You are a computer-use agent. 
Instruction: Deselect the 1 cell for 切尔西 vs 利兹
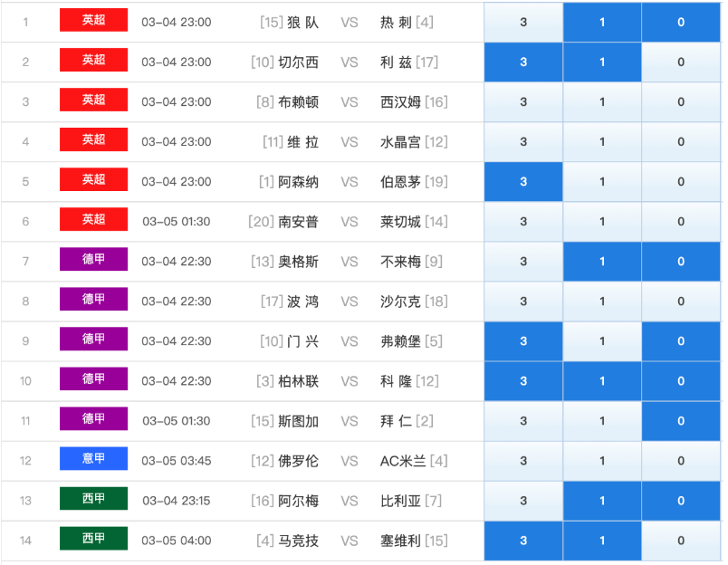pos(602,62)
